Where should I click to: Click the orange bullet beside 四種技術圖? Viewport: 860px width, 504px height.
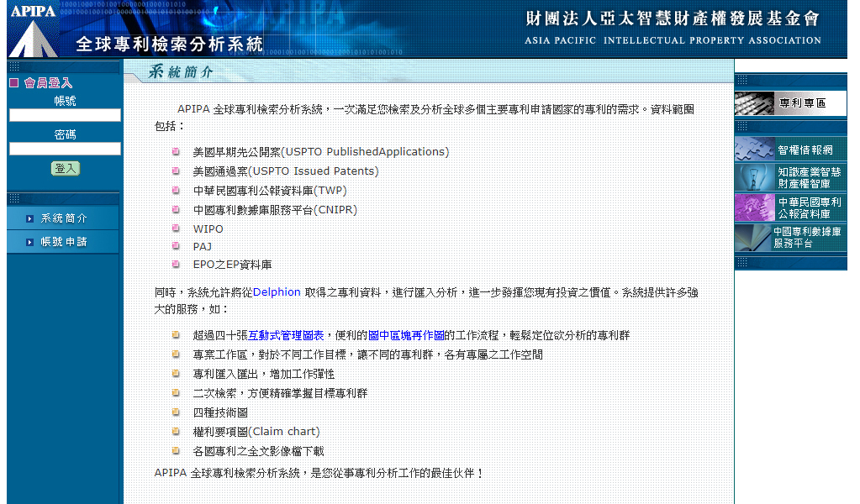click(x=176, y=412)
